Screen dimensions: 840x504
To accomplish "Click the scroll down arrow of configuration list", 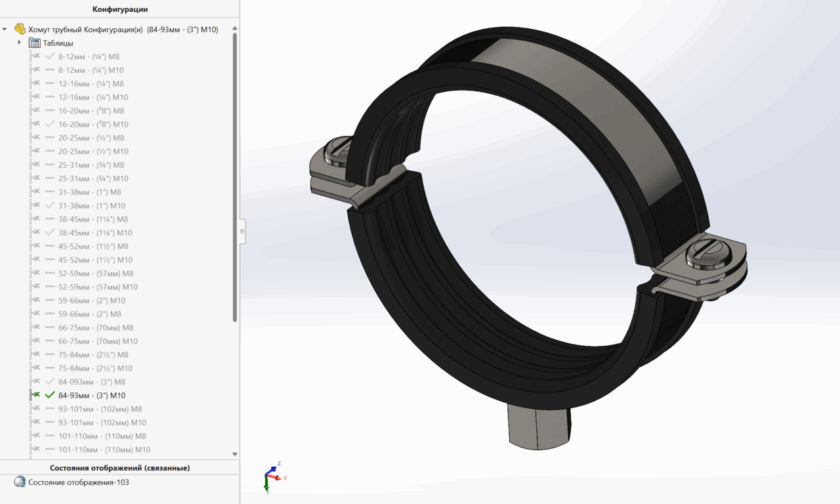I will (235, 453).
